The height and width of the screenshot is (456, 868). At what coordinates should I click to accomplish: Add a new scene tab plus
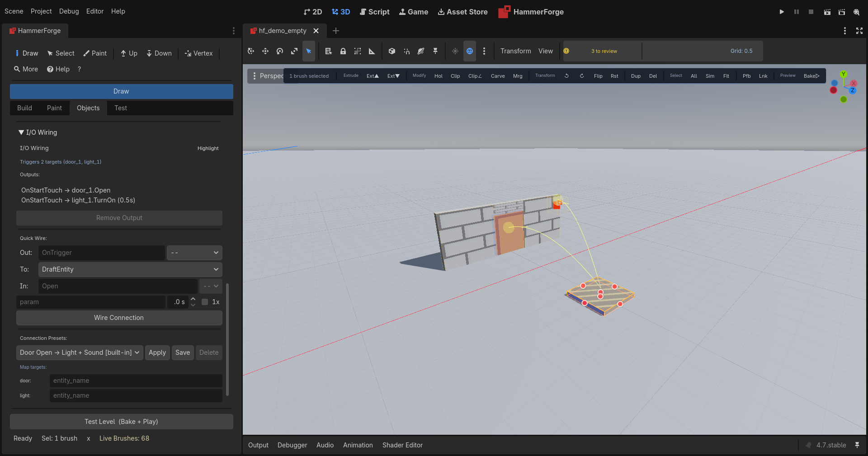tap(336, 31)
